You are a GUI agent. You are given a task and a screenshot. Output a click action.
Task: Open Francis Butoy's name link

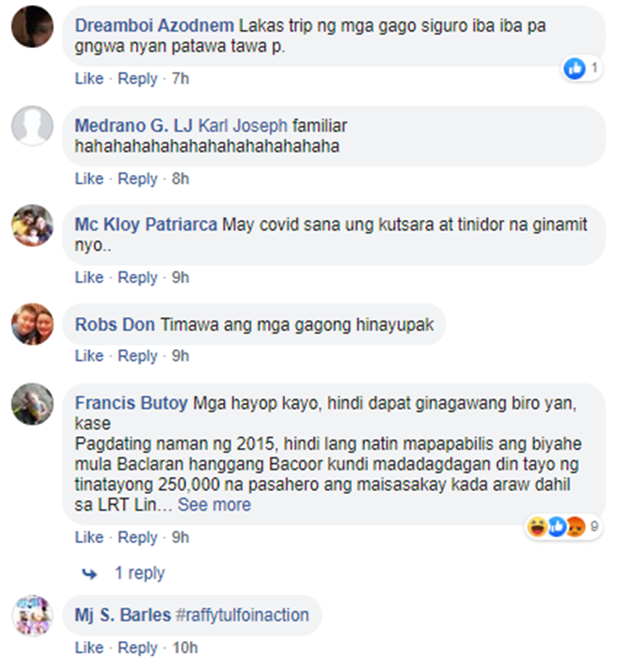point(131,403)
